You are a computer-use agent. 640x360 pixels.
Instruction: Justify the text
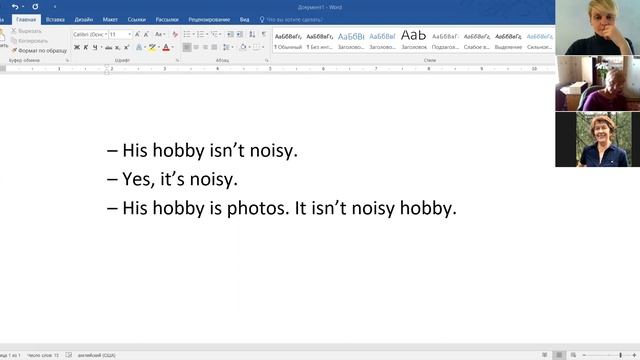click(x=214, y=47)
